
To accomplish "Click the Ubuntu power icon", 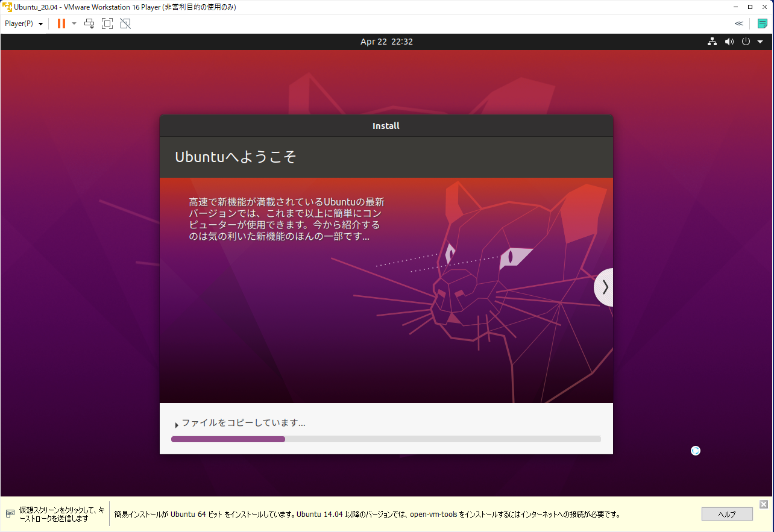I will pyautogui.click(x=746, y=42).
